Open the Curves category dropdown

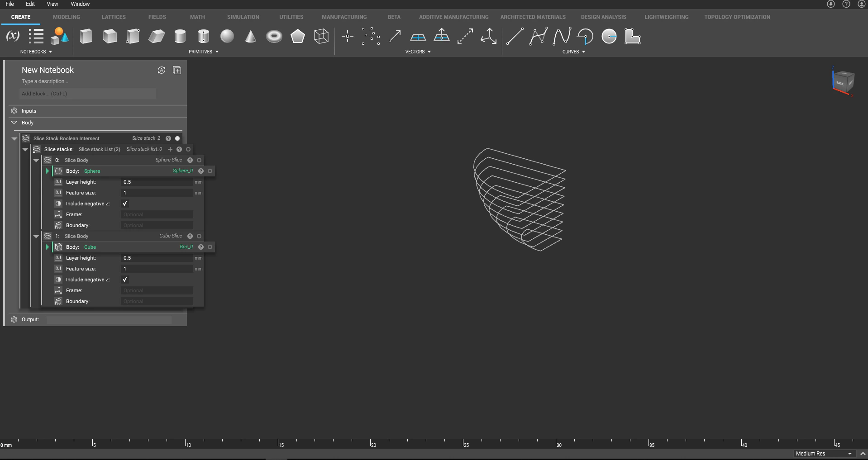[x=583, y=52]
